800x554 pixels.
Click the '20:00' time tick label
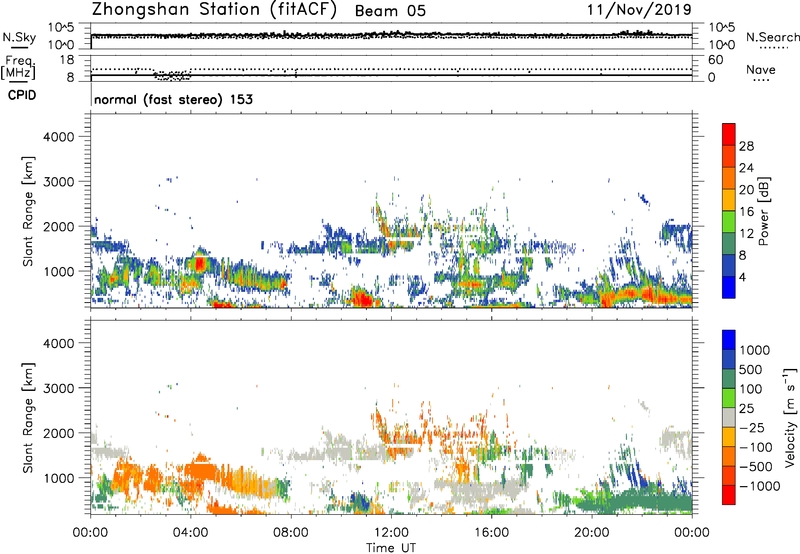[x=592, y=533]
